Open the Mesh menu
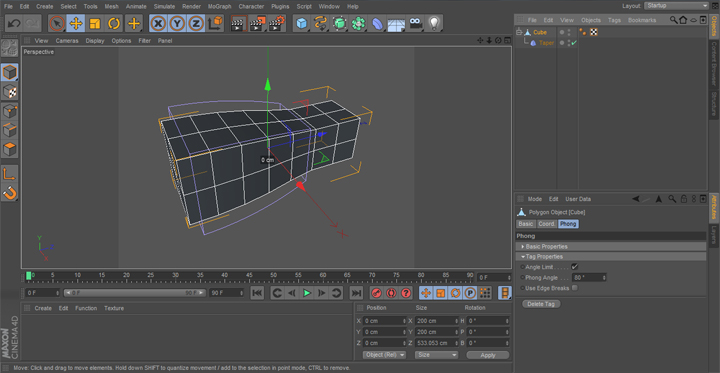Screen dimensions: 720x373 pyautogui.click(x=112, y=6)
